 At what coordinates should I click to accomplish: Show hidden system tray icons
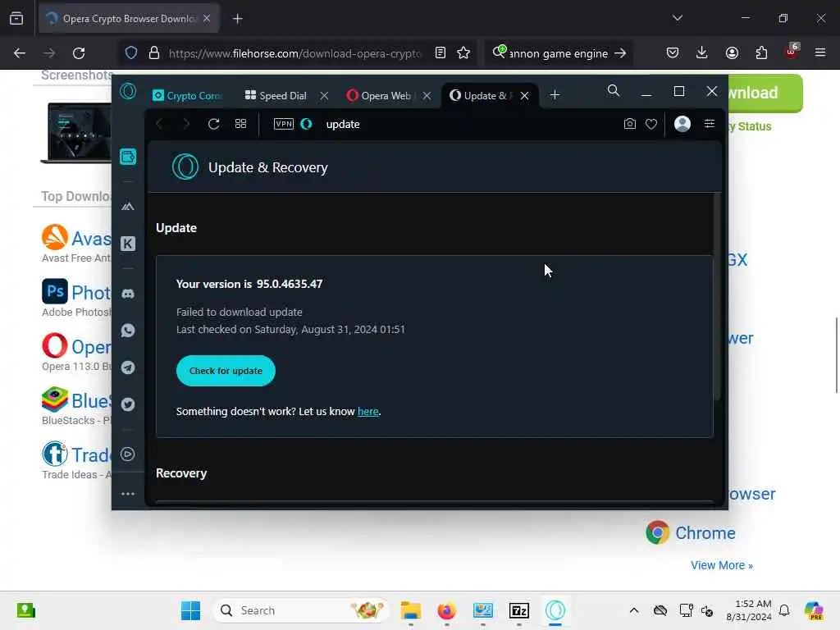(634, 610)
